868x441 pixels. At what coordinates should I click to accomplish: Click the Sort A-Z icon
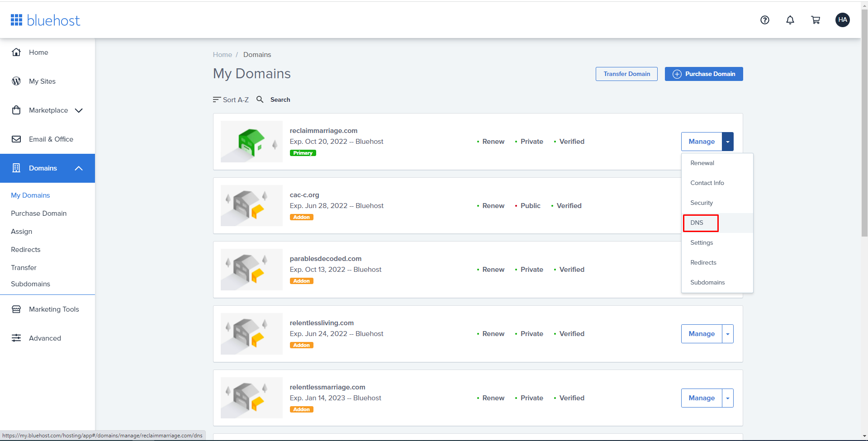tap(217, 100)
